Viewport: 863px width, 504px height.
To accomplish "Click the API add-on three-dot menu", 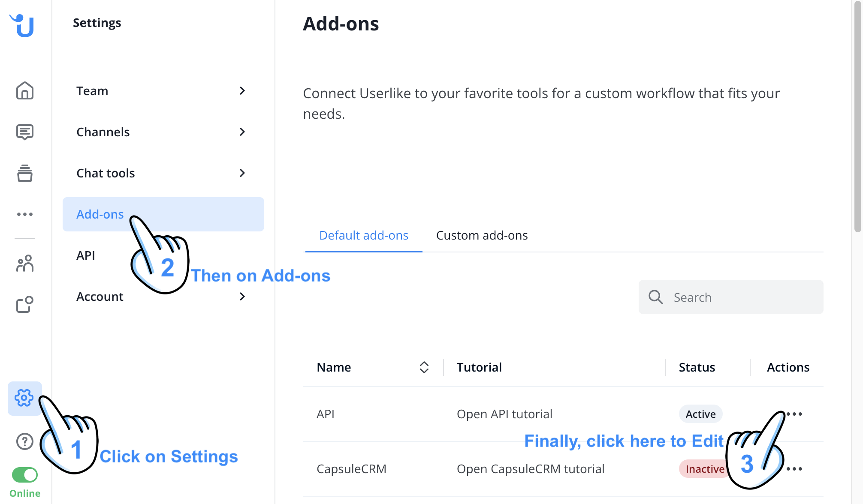I will pos(794,414).
